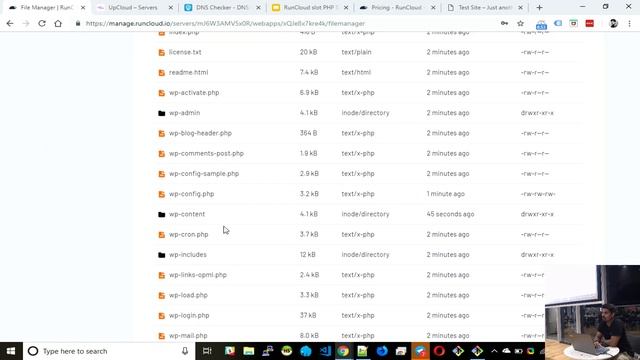Click the wp-links-opml.php file icon
The height and width of the screenshot is (360, 640).
tap(162, 275)
